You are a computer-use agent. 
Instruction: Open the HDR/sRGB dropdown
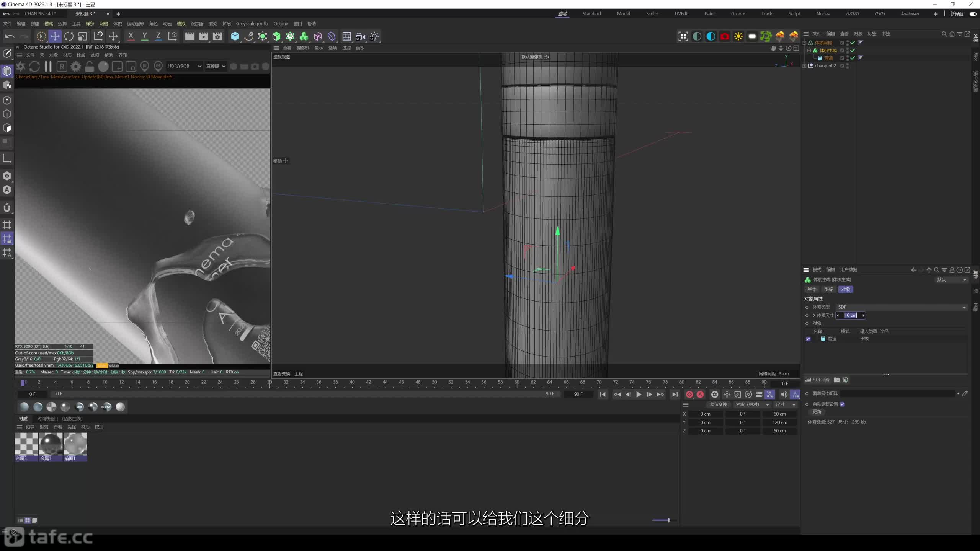[x=184, y=66]
